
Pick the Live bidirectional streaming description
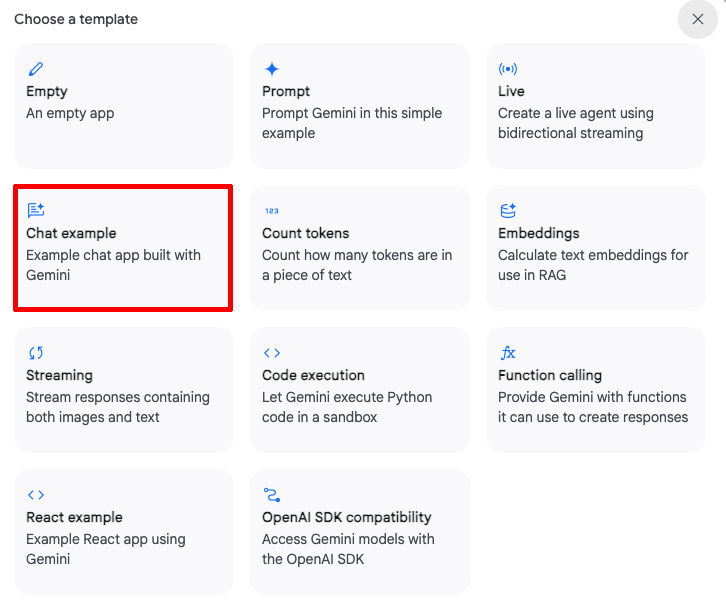(575, 123)
